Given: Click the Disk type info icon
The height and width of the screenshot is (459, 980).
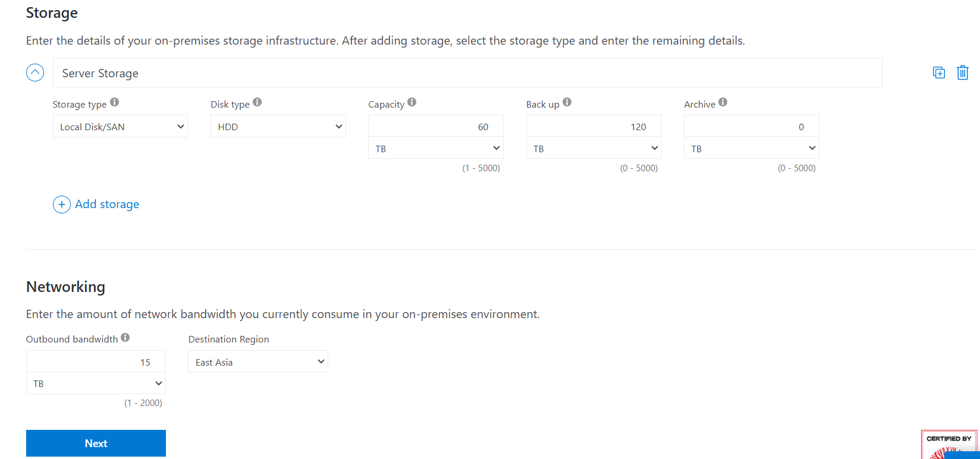Looking at the screenshot, I should pyautogui.click(x=257, y=102).
